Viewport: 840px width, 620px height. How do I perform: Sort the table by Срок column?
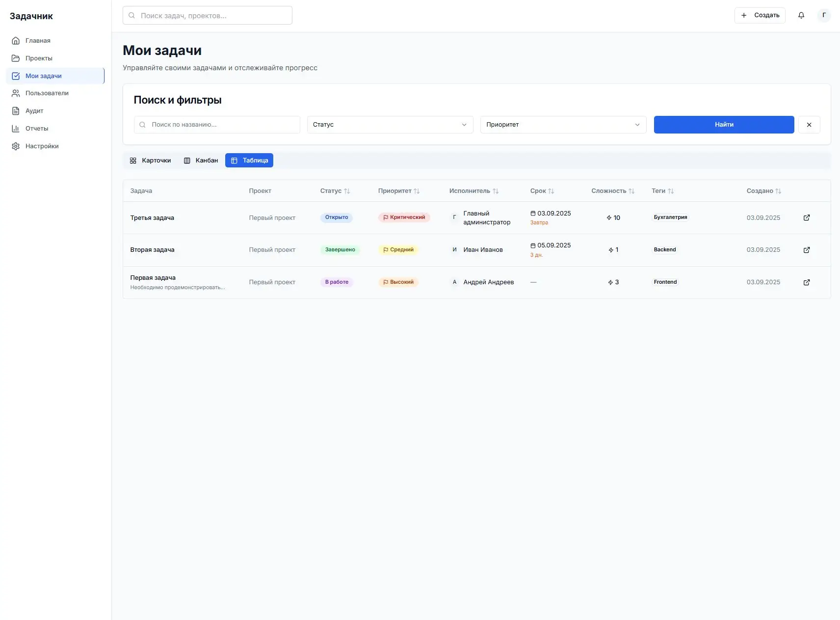pos(542,191)
